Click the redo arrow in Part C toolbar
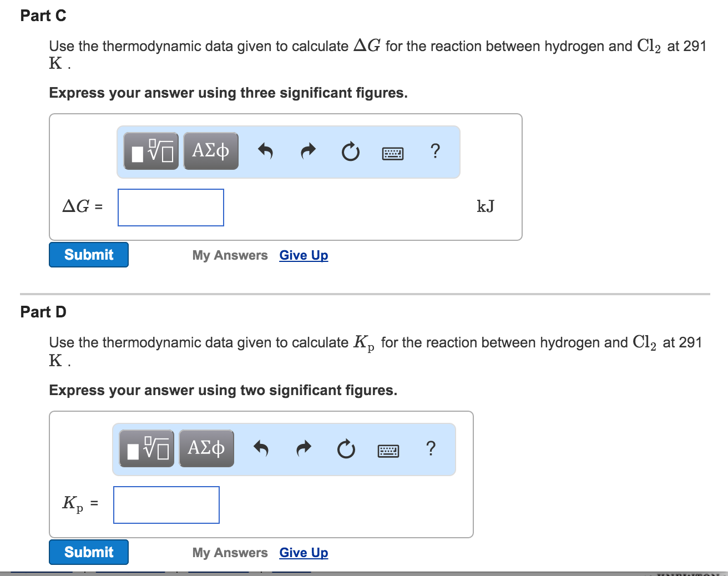The width and height of the screenshot is (728, 576). 308,151
